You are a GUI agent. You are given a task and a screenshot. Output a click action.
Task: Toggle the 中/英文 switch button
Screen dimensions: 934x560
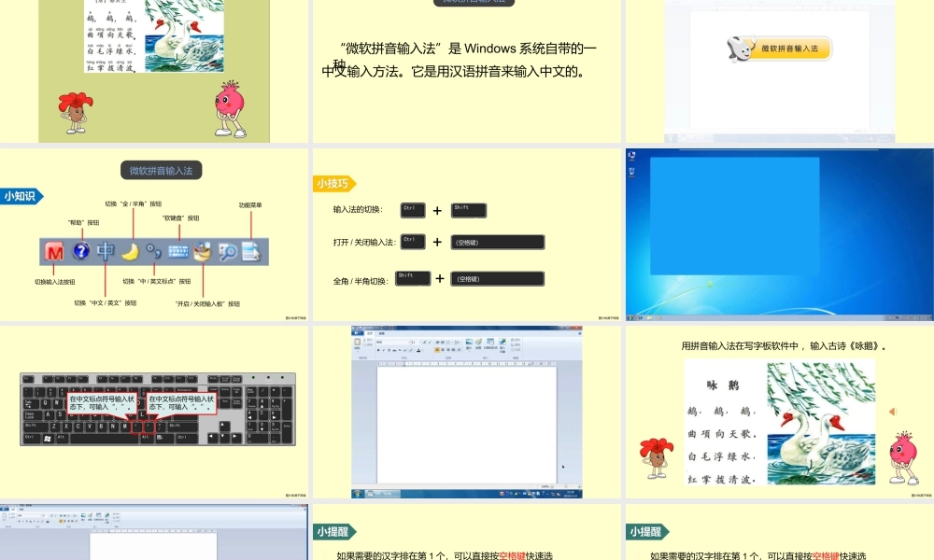[x=106, y=251]
